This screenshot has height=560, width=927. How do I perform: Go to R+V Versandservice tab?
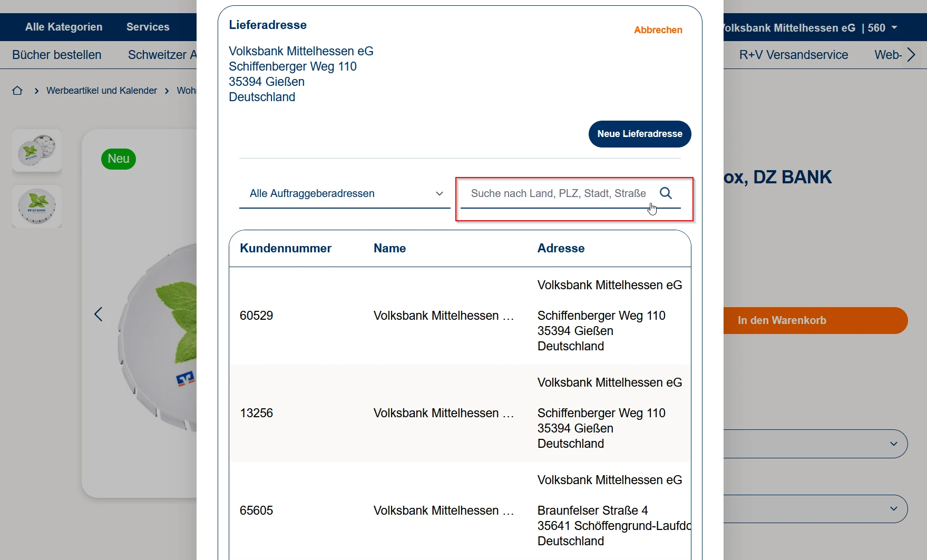click(x=794, y=55)
